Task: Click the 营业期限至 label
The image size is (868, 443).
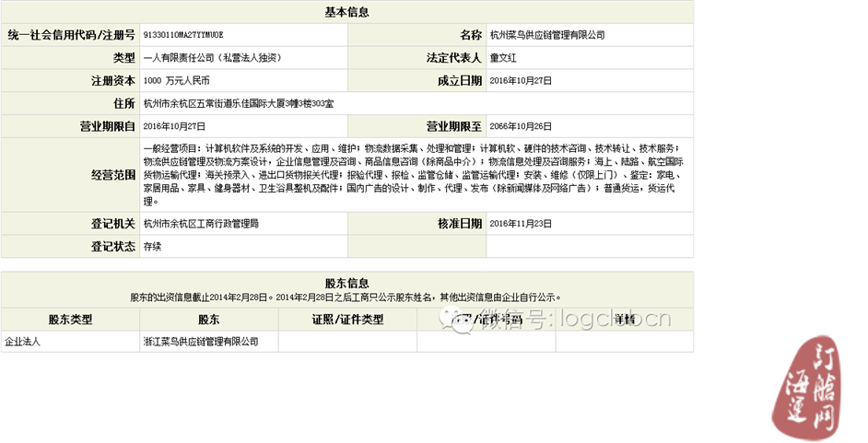Action: [454, 126]
